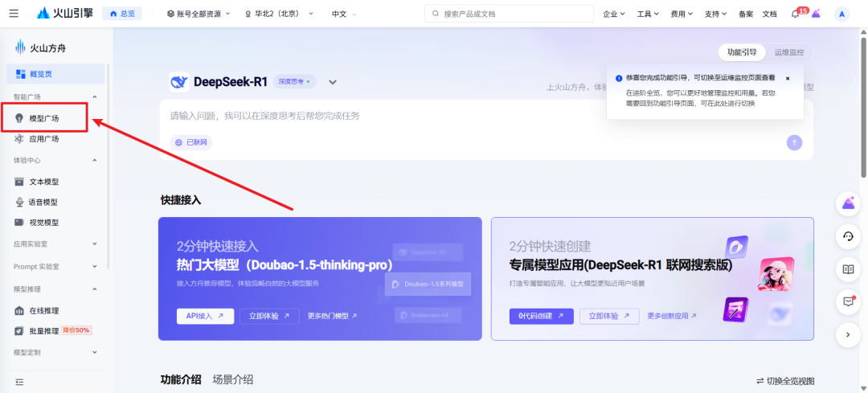Screen dimensions: 868x393
Task: Toggle the 深度思考 badge
Action: (x=294, y=82)
